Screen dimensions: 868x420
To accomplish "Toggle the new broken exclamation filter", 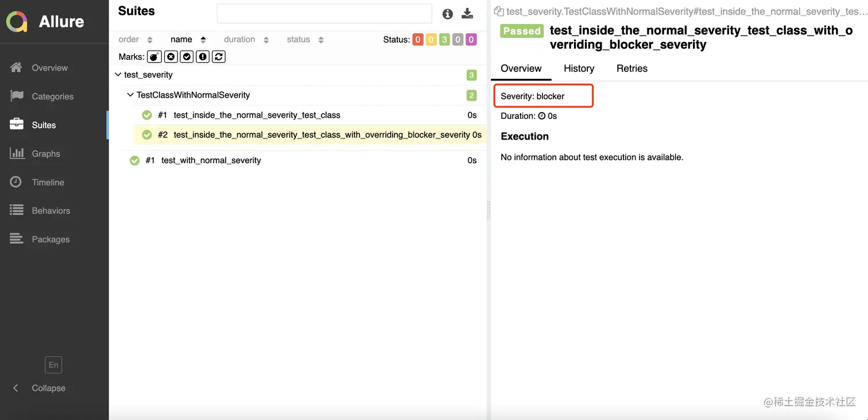I will coord(203,57).
